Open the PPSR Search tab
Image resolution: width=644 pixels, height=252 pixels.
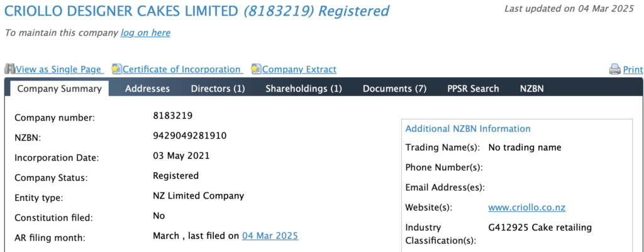(473, 89)
